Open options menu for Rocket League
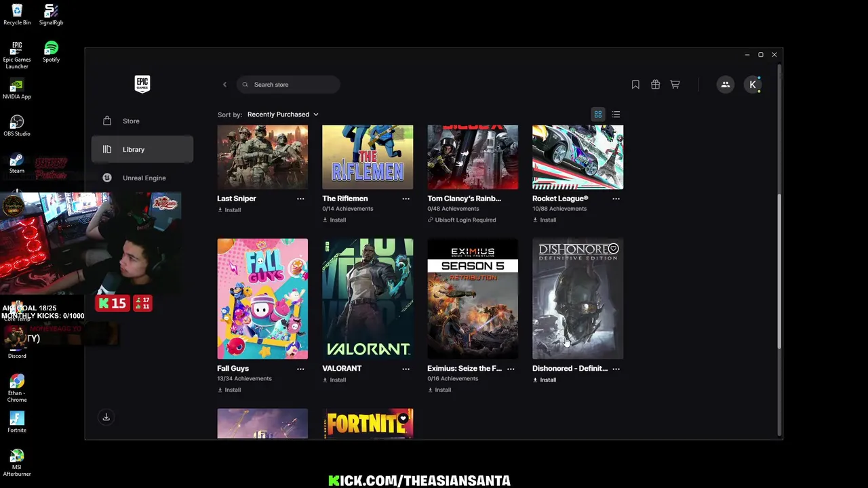 point(616,199)
